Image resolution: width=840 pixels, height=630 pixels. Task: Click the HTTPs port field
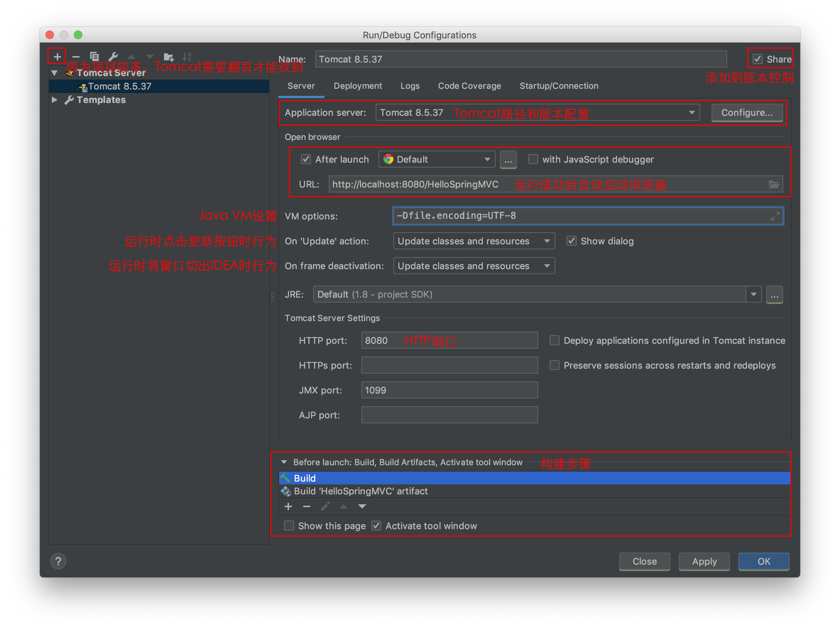point(449,365)
